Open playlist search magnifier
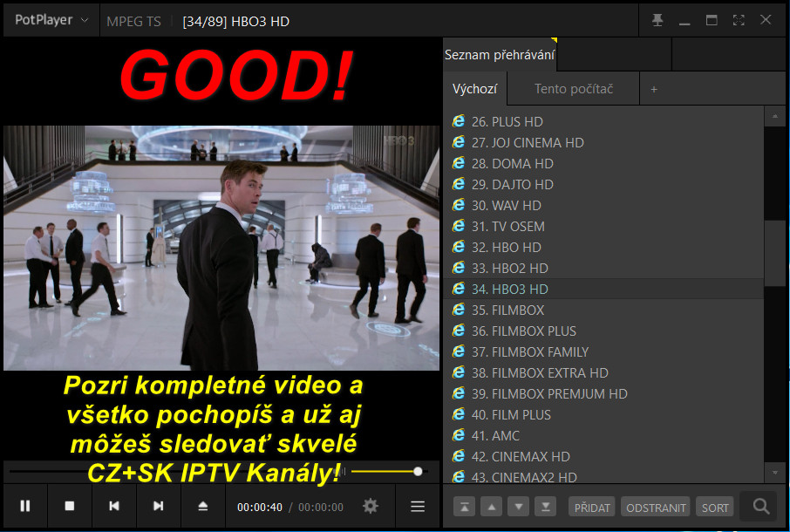 pos(760,507)
